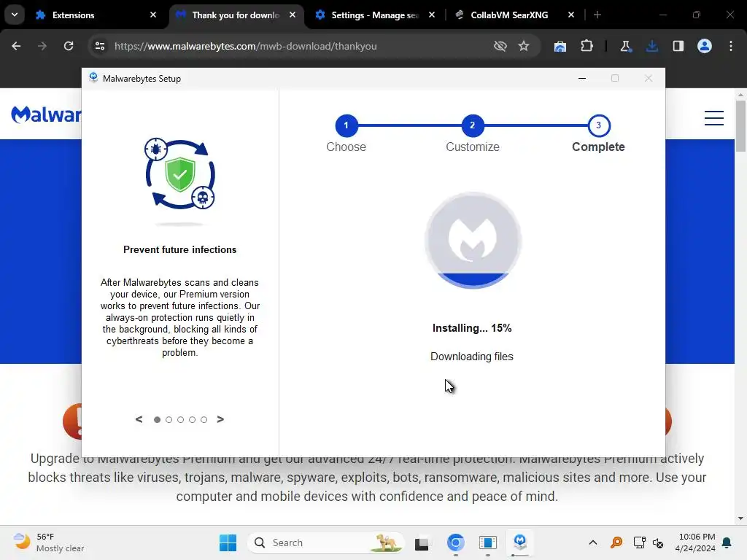Open the Extensions puzzle icon
Image resolution: width=747 pixels, height=560 pixels.
(587, 46)
